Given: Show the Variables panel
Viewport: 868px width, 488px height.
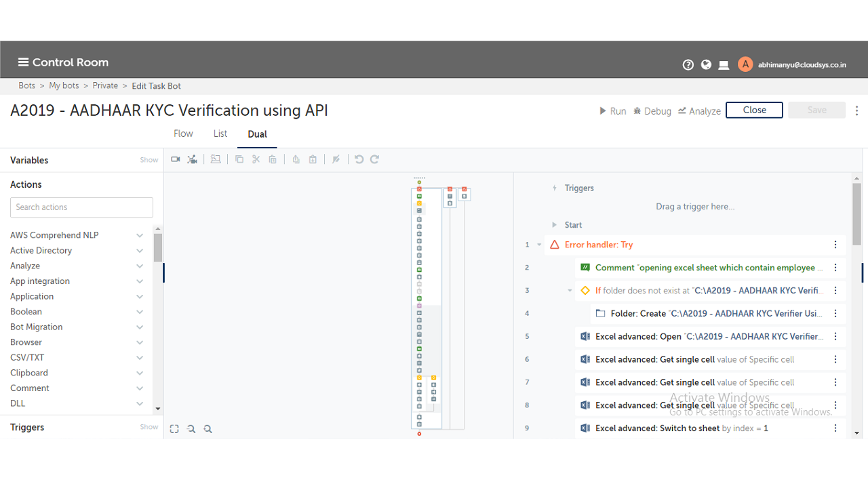Looking at the screenshot, I should click(149, 160).
